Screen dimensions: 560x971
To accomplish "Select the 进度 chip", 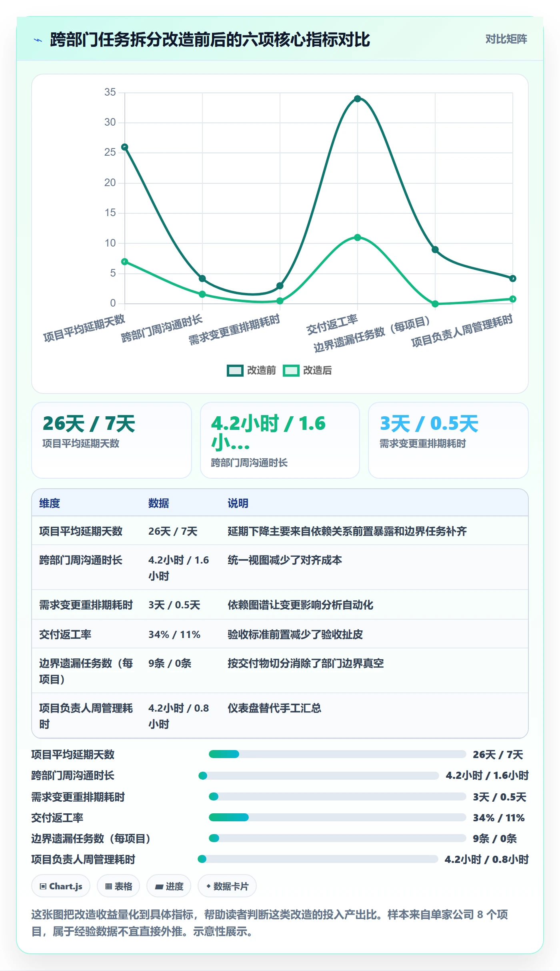I will [169, 886].
